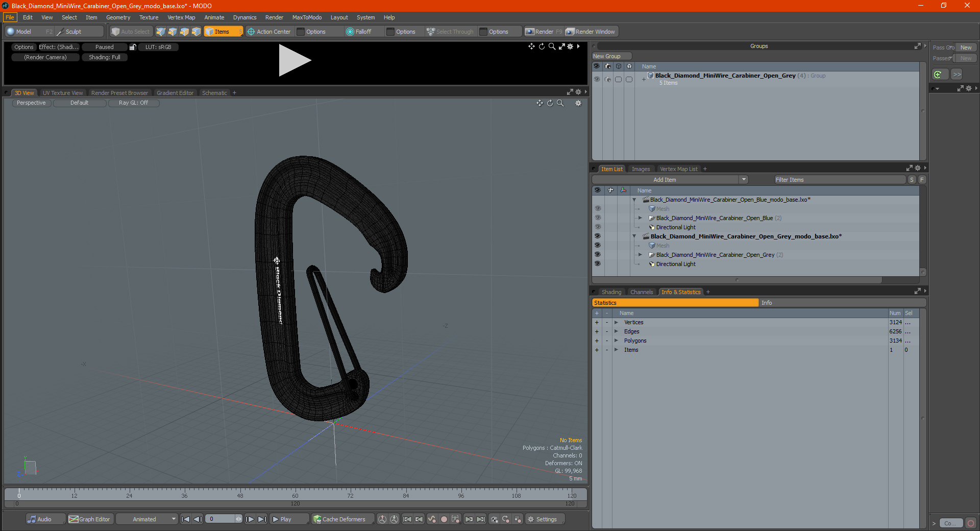Toggle visibility of Blue Directional Light
This screenshot has height=531, width=980.
(597, 227)
